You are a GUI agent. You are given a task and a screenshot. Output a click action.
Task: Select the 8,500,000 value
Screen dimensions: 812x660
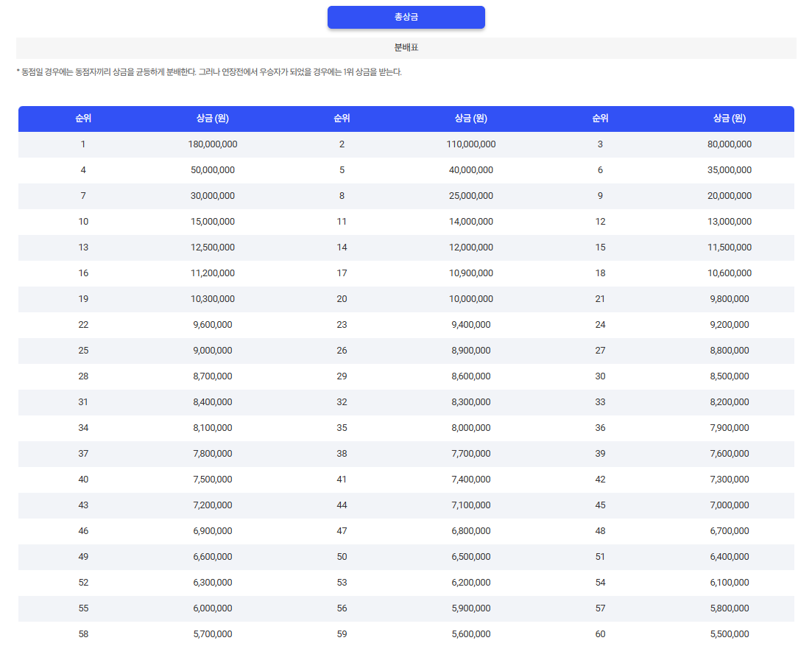tap(729, 376)
